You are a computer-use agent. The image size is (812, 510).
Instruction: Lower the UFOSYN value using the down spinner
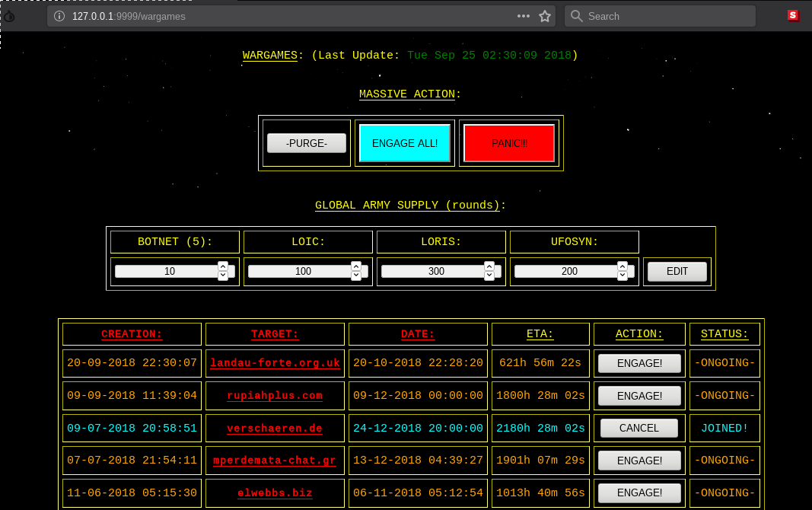pos(623,276)
